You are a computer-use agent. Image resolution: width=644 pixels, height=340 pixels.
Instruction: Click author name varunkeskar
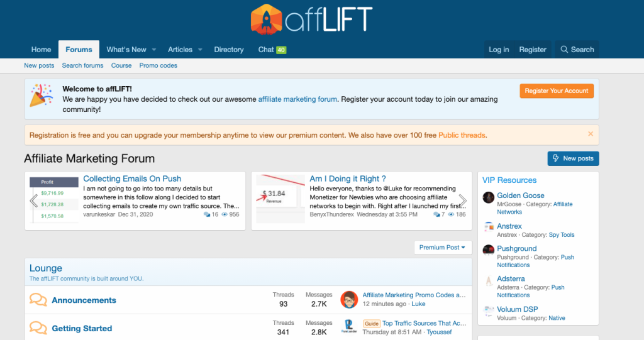click(99, 214)
